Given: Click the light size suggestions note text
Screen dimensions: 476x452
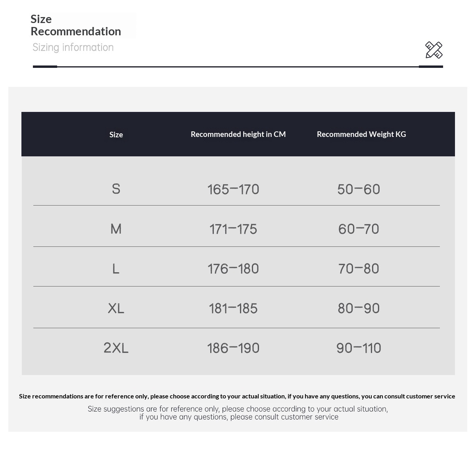Looking at the screenshot, I should click(238, 413).
